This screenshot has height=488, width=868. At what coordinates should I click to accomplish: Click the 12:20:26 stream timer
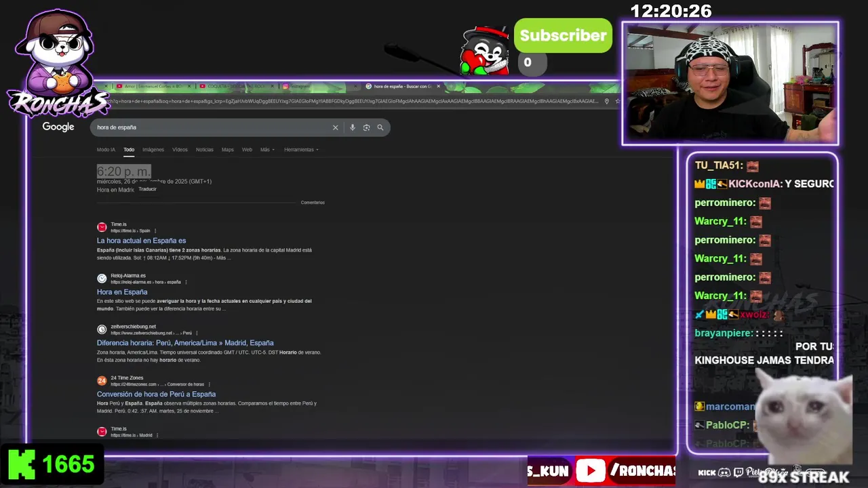pyautogui.click(x=671, y=11)
